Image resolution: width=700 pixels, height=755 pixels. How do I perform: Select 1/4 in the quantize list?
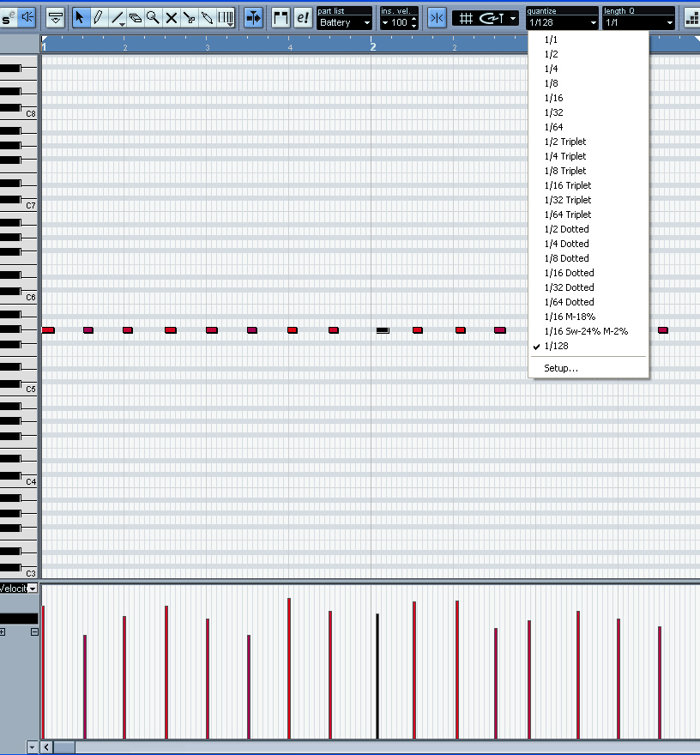click(588, 69)
